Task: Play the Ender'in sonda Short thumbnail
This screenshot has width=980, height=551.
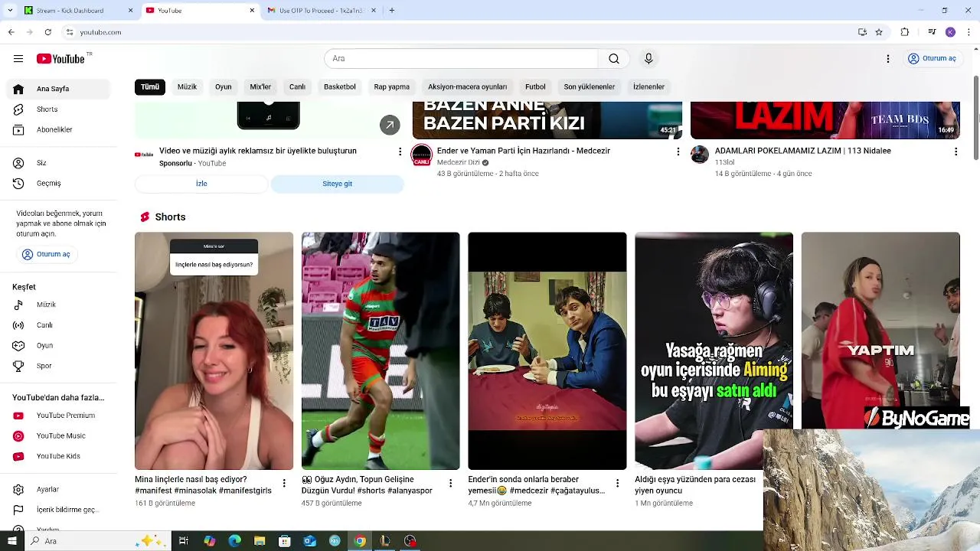Action: [547, 350]
